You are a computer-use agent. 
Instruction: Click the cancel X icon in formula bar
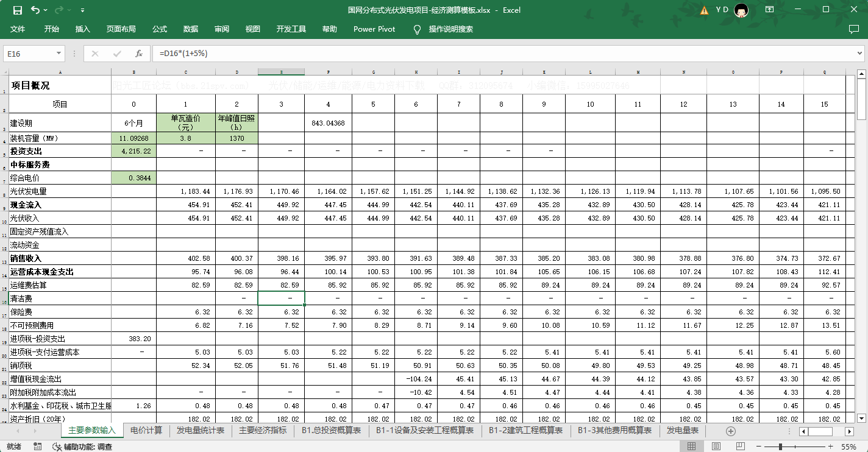tap(94, 54)
